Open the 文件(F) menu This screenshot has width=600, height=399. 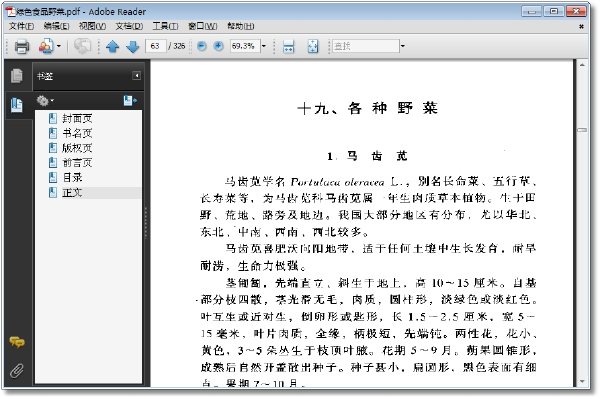pyautogui.click(x=21, y=26)
